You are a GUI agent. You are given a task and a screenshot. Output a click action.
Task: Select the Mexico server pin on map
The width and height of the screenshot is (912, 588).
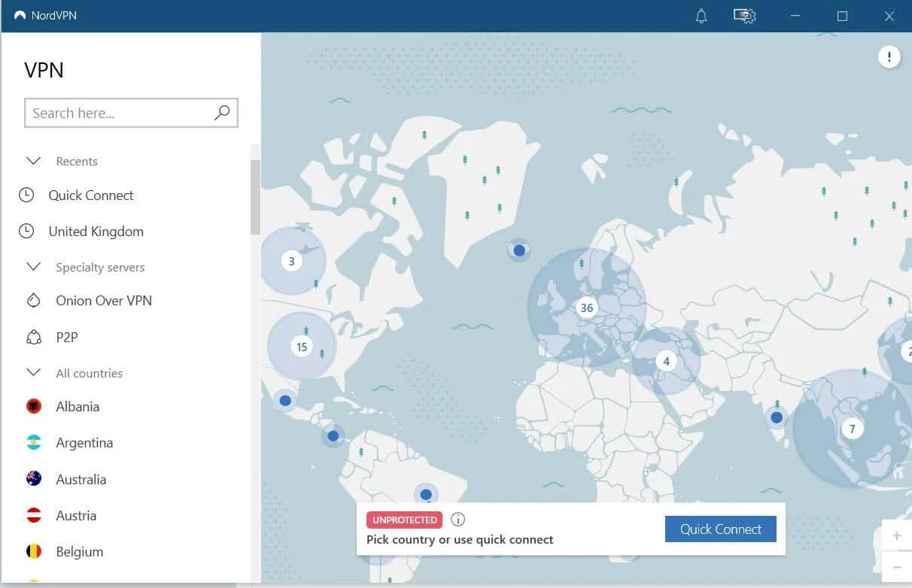tap(284, 401)
